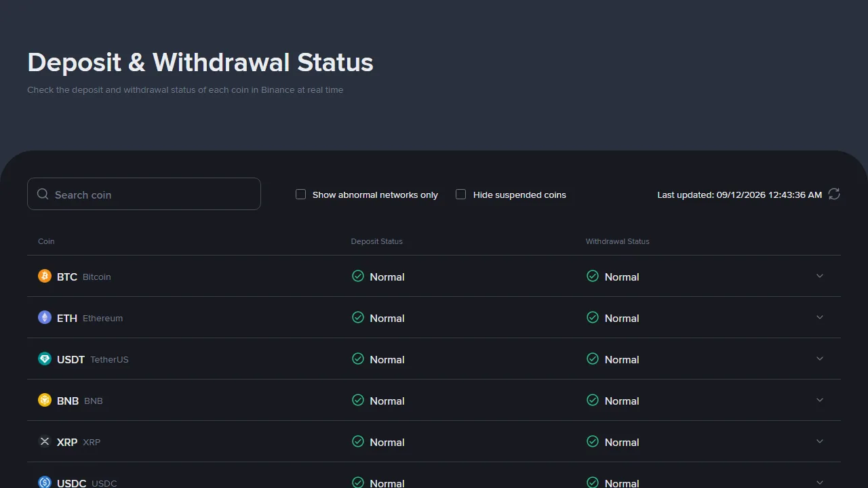The width and height of the screenshot is (868, 488).
Task: Click the Hide suspended coins label
Action: 519,195
